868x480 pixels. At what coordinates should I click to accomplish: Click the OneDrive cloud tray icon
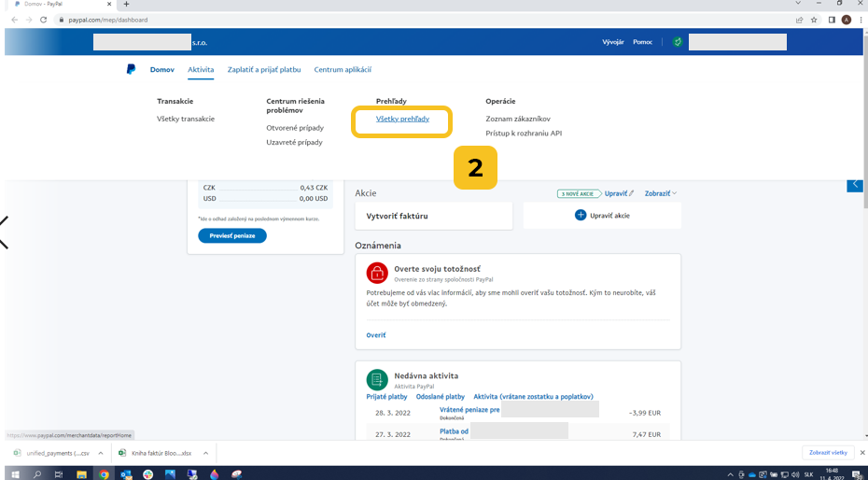point(752,474)
